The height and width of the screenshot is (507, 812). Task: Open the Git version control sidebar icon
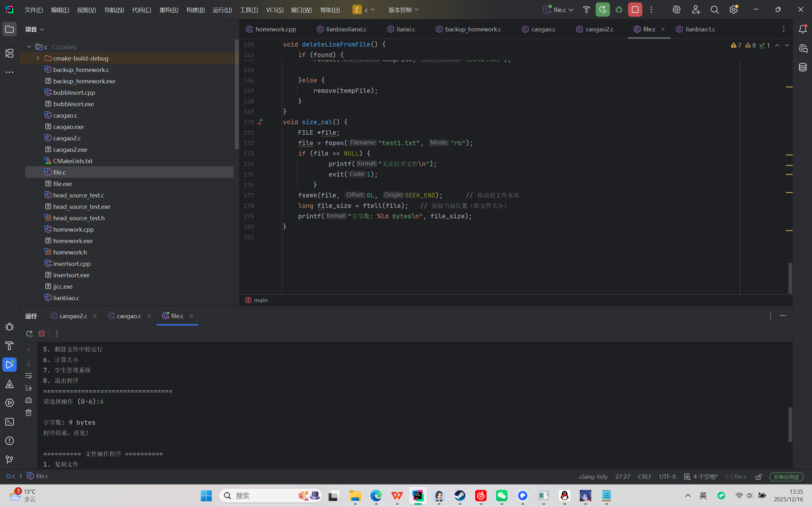click(10, 459)
